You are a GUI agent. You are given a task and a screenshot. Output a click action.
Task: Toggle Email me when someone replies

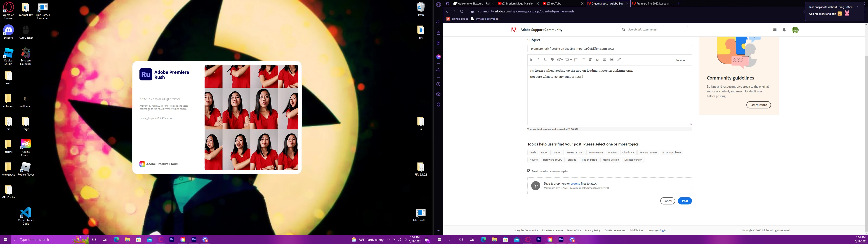[x=529, y=171]
